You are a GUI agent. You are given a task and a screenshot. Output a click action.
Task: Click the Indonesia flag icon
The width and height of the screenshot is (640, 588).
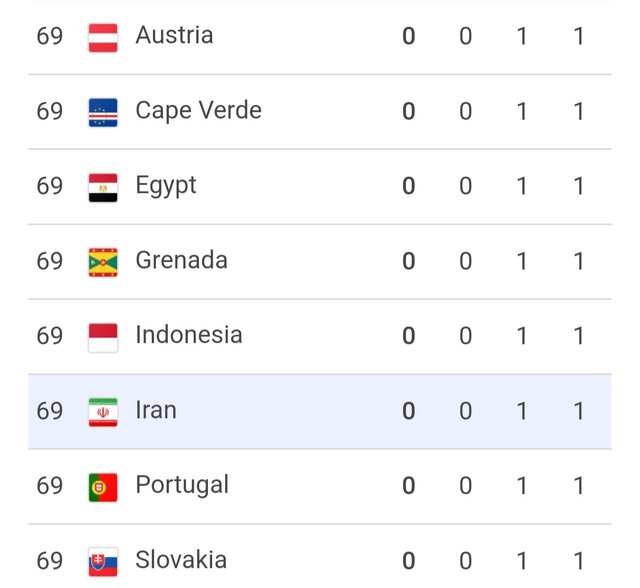tap(103, 337)
